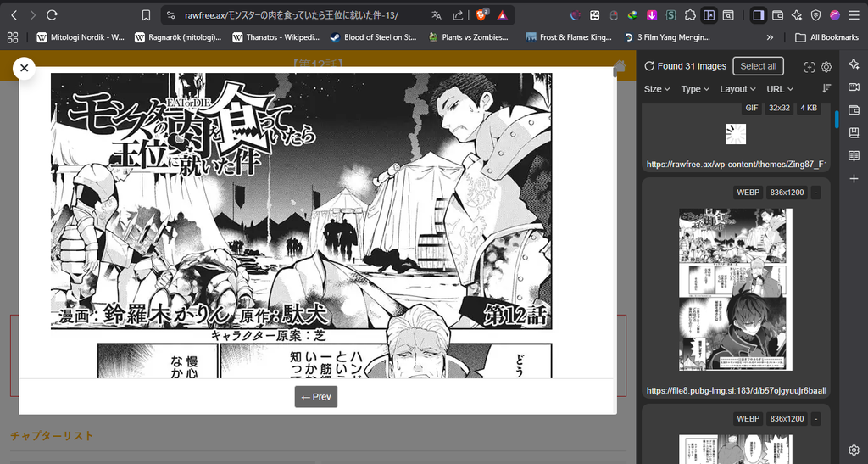Open Mitologi Nordik bookmark

coord(81,37)
